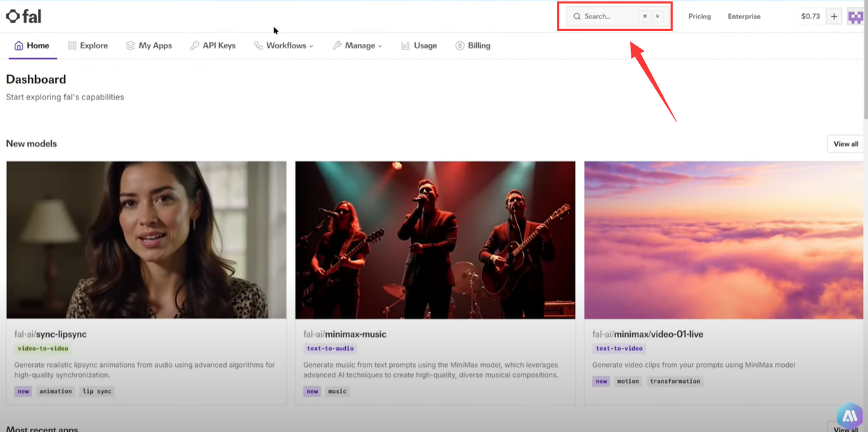Screen dimensions: 868x432
Task: Open the sync-lipsync woman thumbnail
Action: [146, 240]
